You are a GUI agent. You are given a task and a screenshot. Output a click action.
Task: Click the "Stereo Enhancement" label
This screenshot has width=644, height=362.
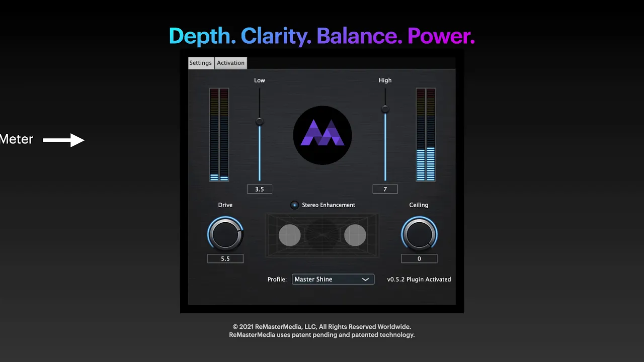[x=329, y=205]
